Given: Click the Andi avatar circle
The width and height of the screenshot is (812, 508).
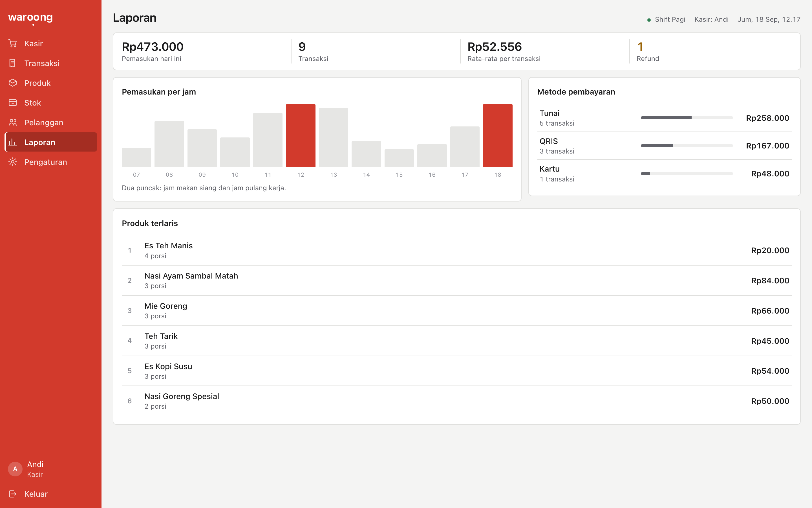Looking at the screenshot, I should (15, 469).
